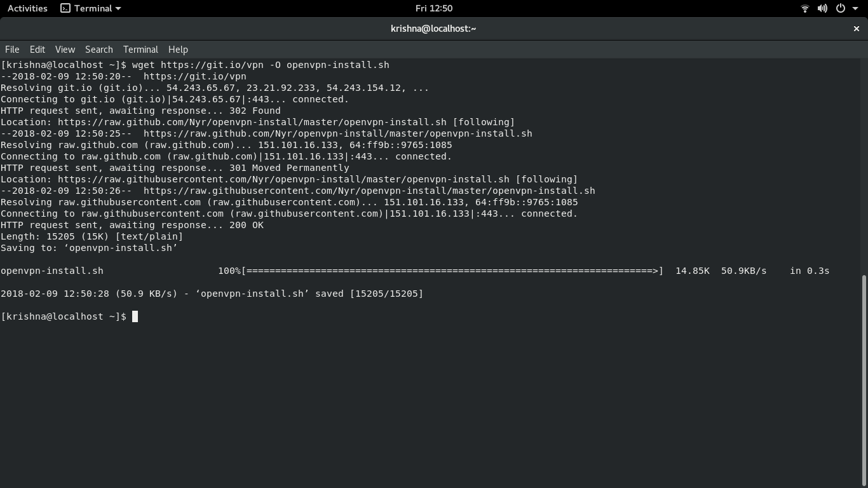
Task: Click the Wi-Fi status icon
Action: click(x=804, y=8)
